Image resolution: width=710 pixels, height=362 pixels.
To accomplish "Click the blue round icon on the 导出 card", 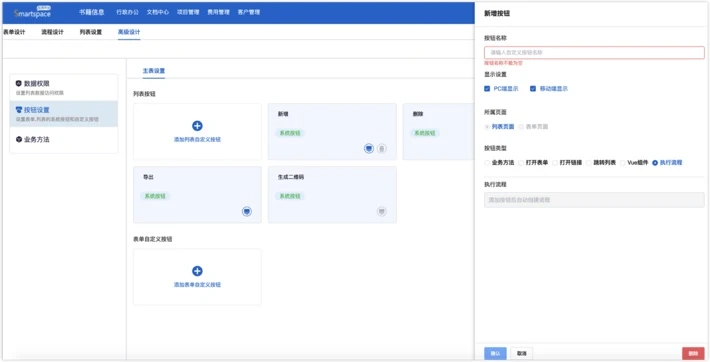I will pyautogui.click(x=247, y=211).
